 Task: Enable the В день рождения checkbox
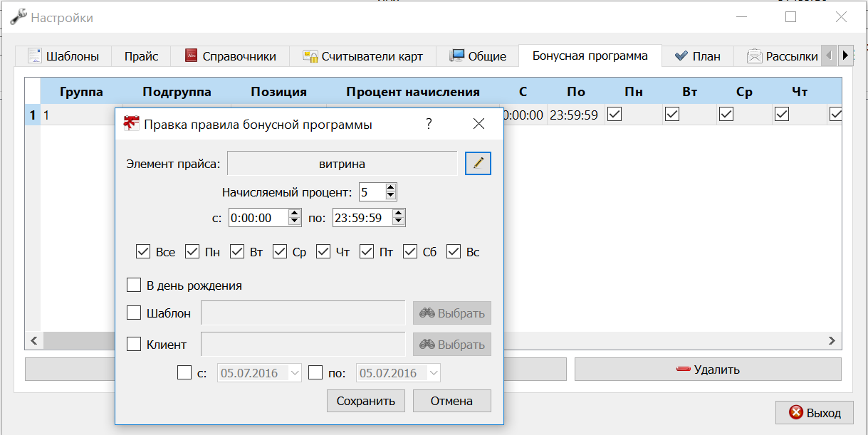click(x=134, y=285)
